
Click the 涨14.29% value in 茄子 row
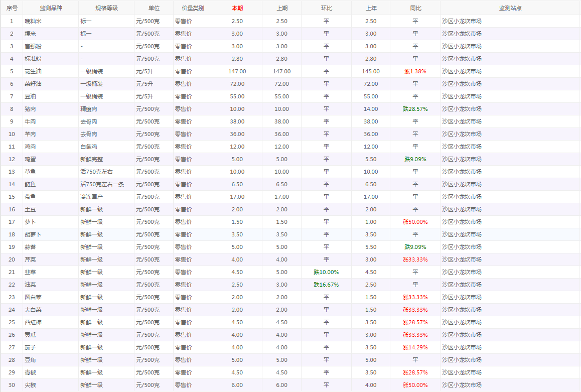[x=415, y=347]
